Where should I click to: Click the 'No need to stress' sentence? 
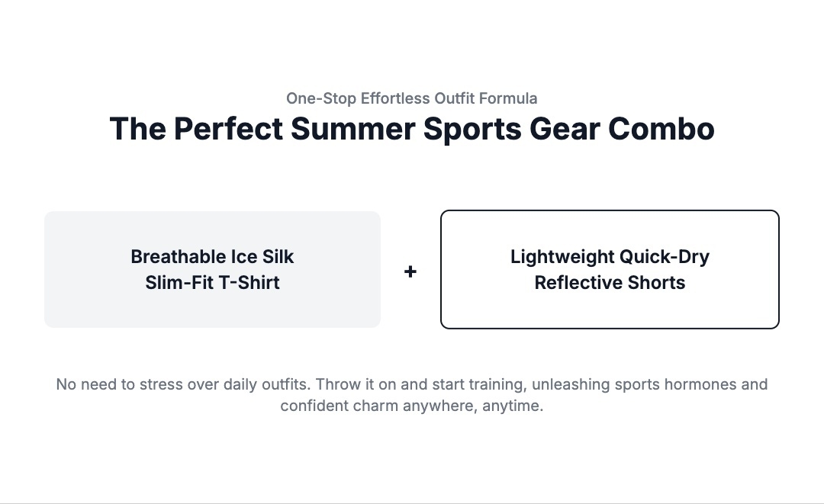click(x=183, y=384)
